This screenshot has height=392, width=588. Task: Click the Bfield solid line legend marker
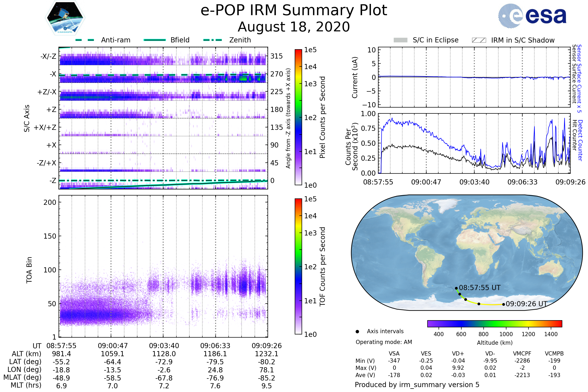click(x=155, y=40)
